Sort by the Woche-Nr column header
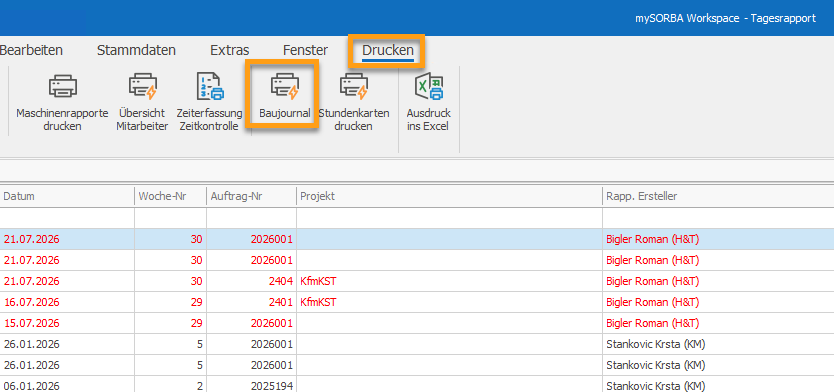Screen dimensions: 834x392 [170, 196]
